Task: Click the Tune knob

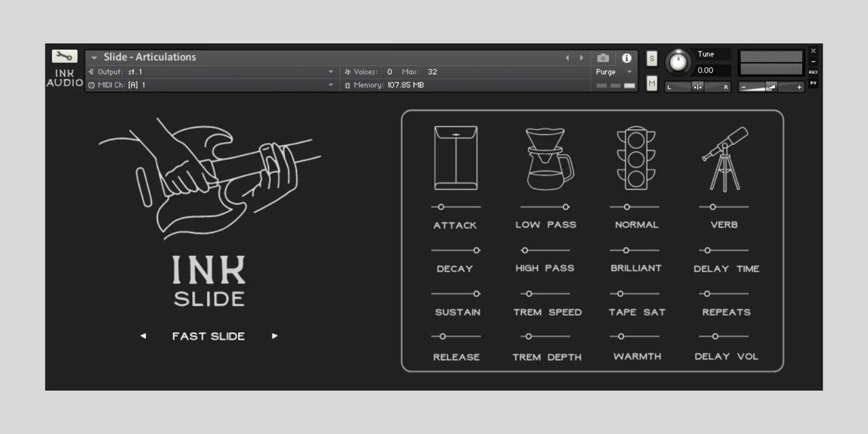Action: point(679,62)
